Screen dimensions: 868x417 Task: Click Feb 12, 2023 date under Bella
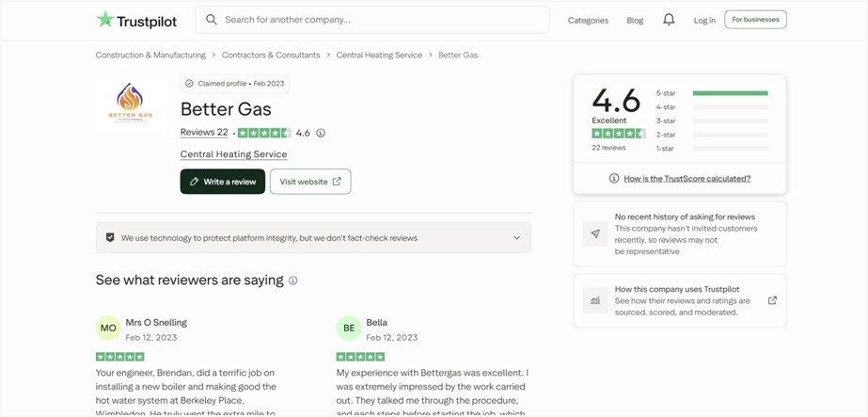(x=392, y=337)
